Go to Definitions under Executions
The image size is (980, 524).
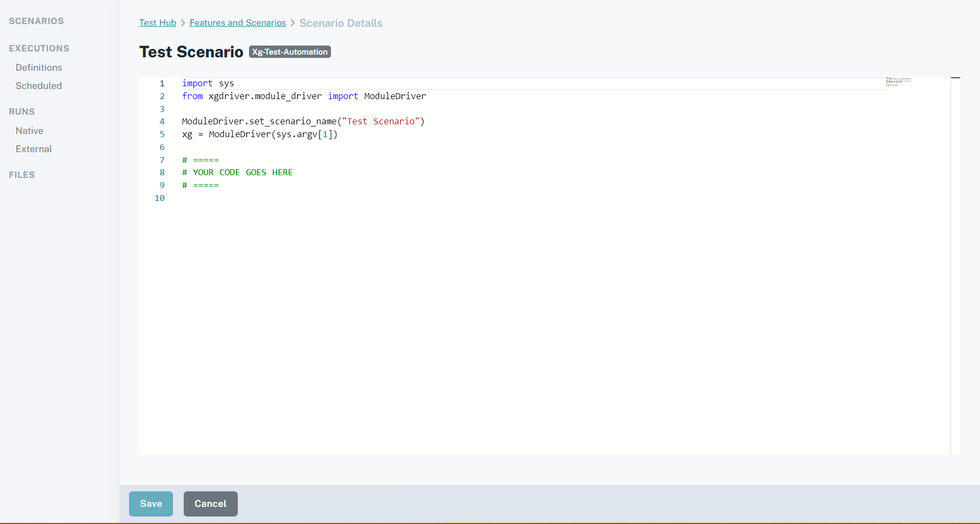[39, 68]
